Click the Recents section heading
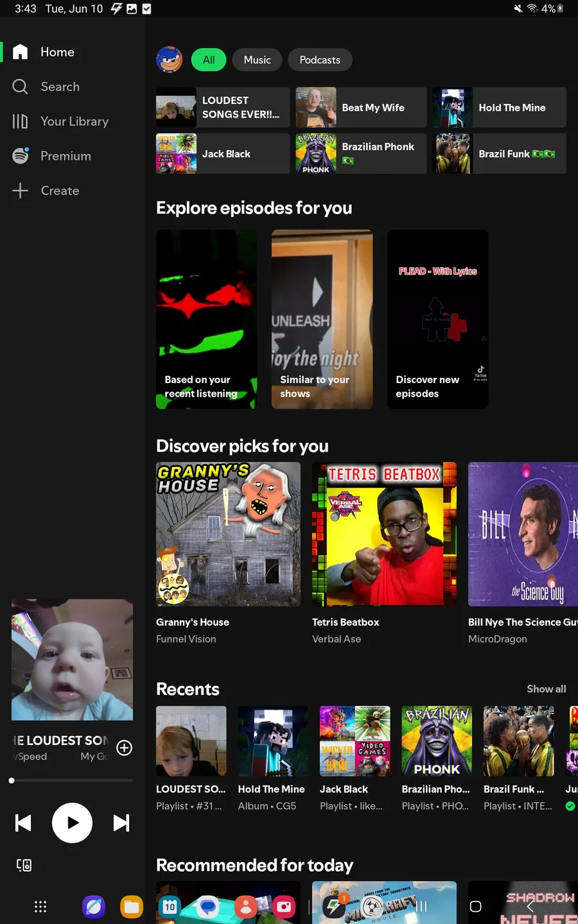 [188, 689]
